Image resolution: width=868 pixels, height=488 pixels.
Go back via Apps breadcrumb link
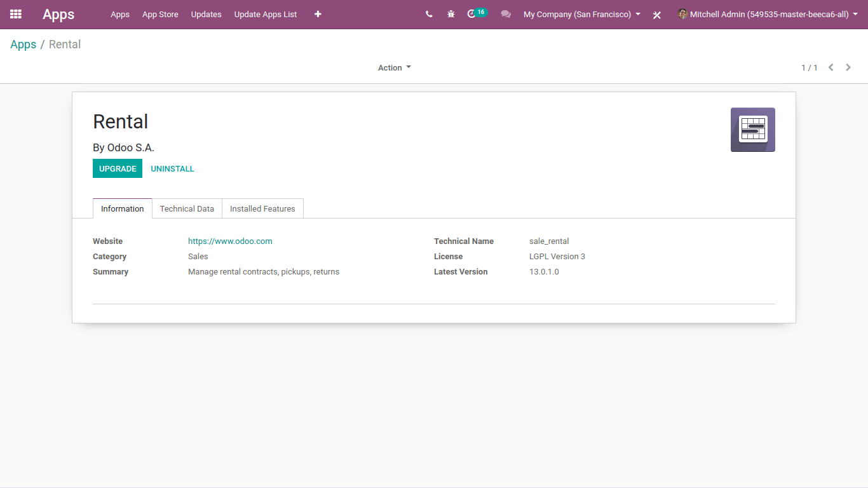[24, 44]
